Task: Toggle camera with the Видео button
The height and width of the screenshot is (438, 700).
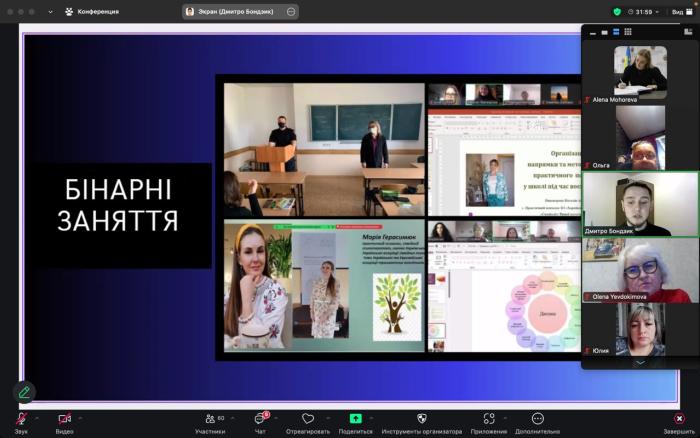Action: [64, 419]
